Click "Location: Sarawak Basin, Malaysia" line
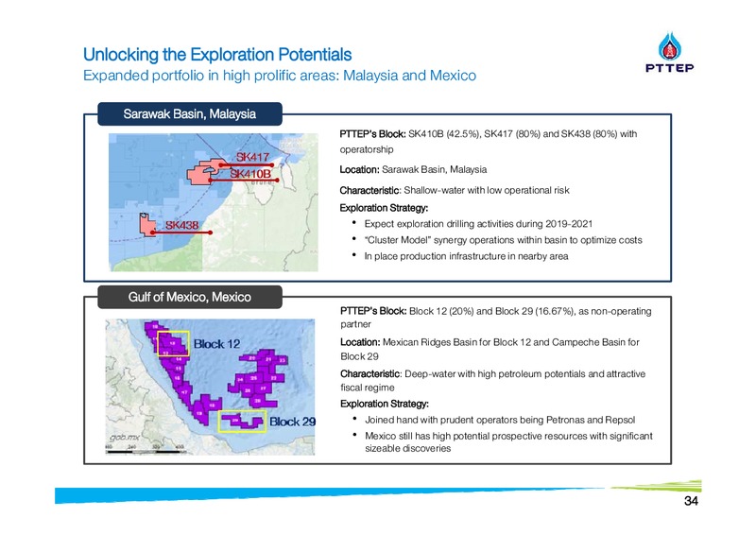 tap(413, 170)
